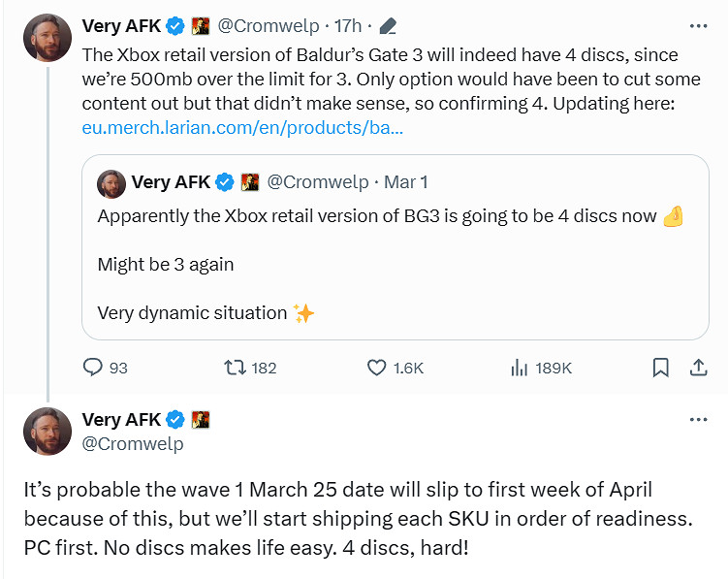Viewport: 728px width, 579px height.
Task: View tweet analytics showing 189K views
Action: pyautogui.click(x=520, y=368)
